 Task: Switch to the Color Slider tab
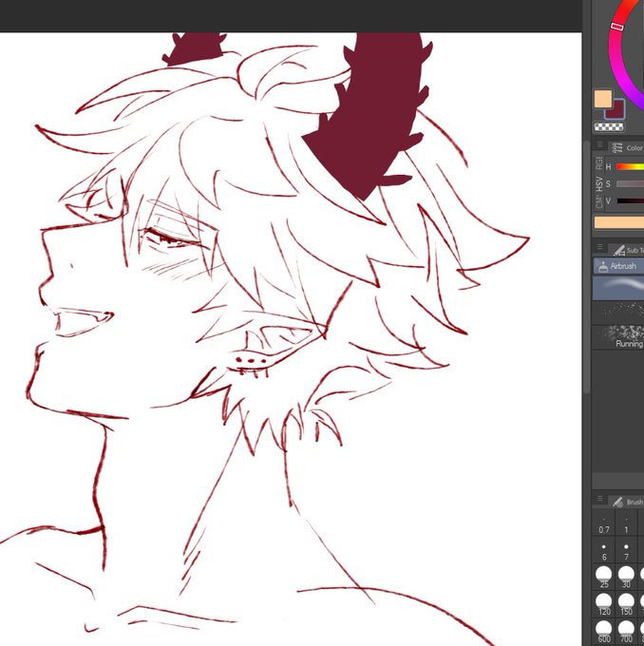click(x=626, y=148)
